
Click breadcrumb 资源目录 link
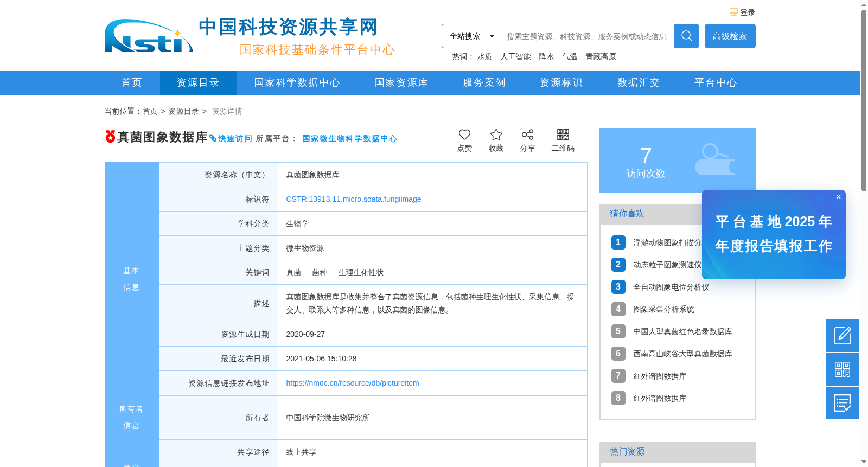click(183, 111)
